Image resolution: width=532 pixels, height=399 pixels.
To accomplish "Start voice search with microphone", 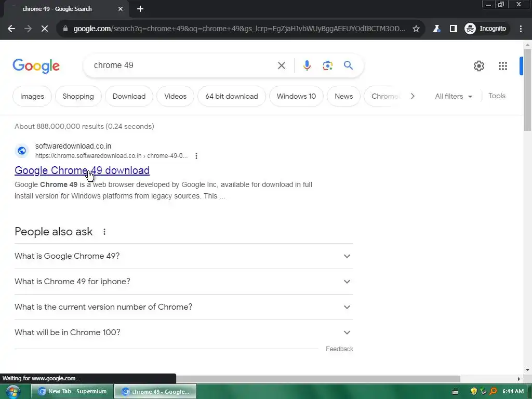I will point(307,65).
